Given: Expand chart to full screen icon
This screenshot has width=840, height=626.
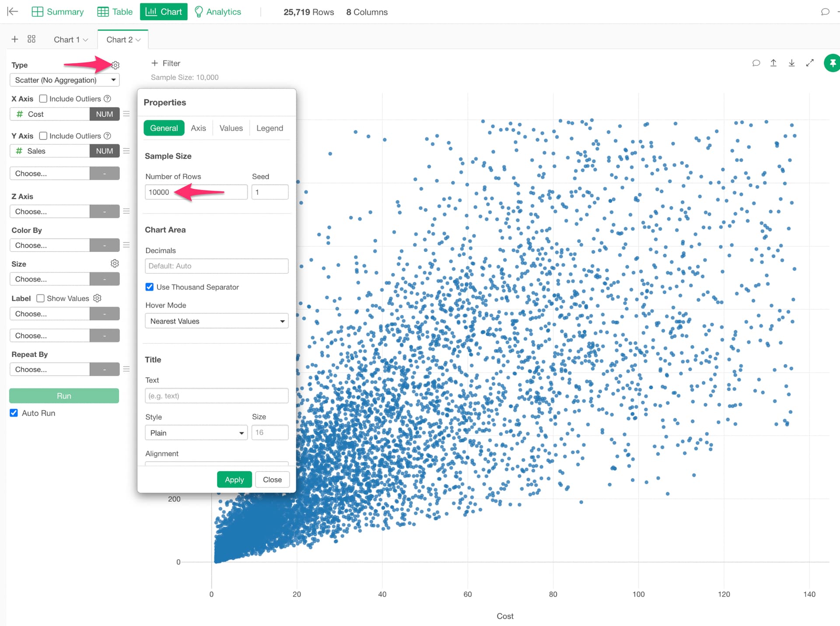Looking at the screenshot, I should pyautogui.click(x=810, y=63).
